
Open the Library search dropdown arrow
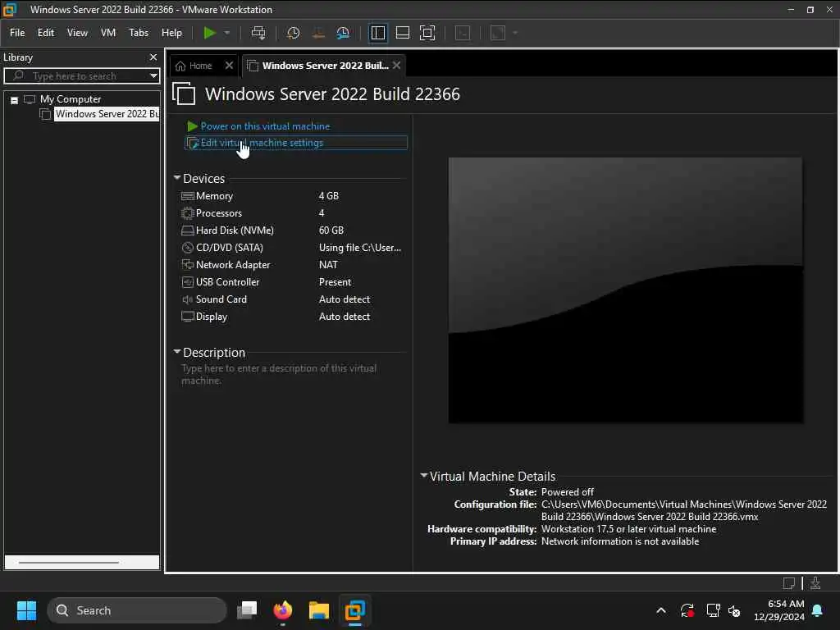153,75
